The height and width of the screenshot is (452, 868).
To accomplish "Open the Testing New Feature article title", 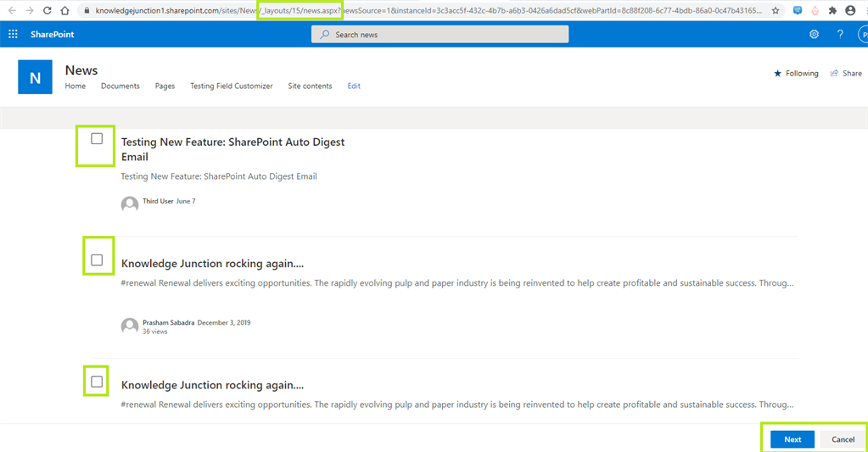I will pyautogui.click(x=232, y=149).
